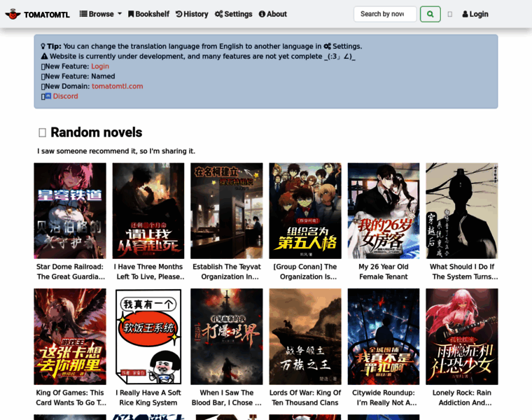Viewport: 532px width, 420px height.
Task: Click the TOMATOMTL brand text
Action: coord(46,15)
